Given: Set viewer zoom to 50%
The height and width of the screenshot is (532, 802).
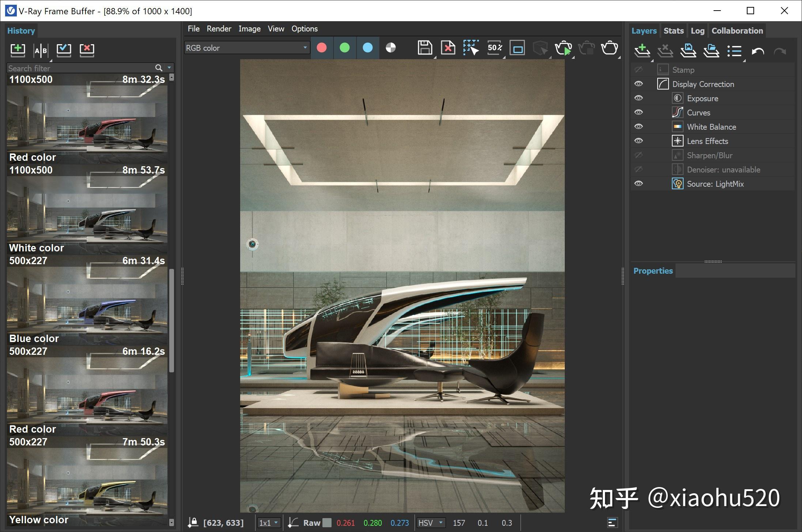Looking at the screenshot, I should click(x=495, y=48).
